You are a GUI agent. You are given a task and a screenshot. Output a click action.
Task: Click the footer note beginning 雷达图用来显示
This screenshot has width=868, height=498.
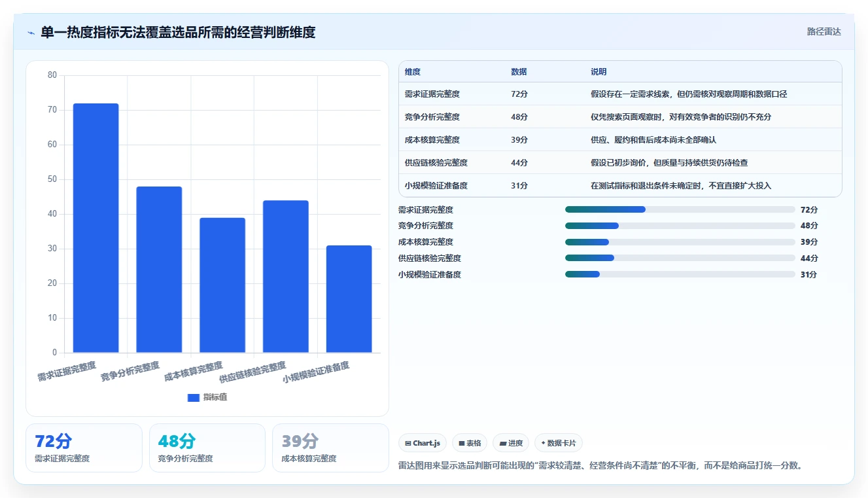600,466
